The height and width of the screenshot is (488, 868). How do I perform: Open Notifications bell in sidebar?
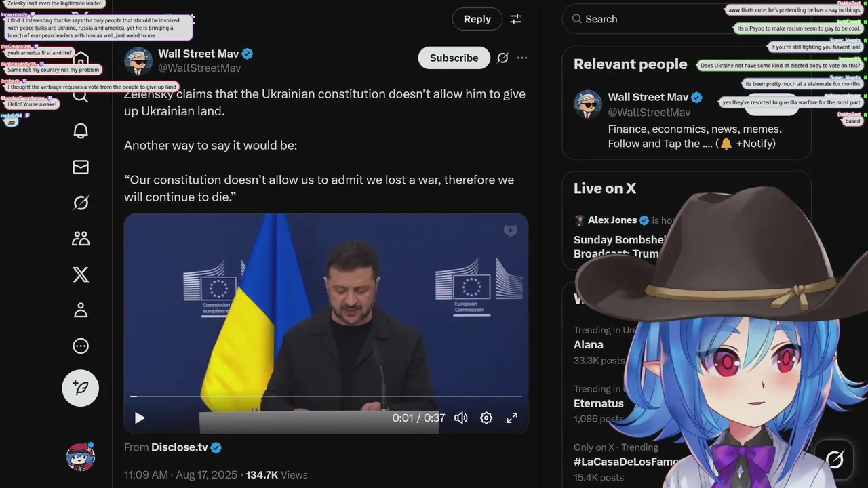tap(81, 131)
